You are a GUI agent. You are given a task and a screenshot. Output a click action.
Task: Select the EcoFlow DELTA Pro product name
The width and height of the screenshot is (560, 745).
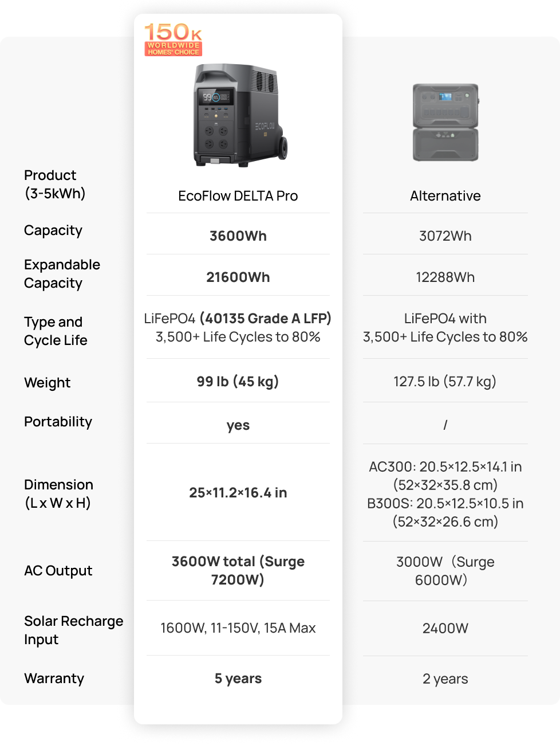238,196
